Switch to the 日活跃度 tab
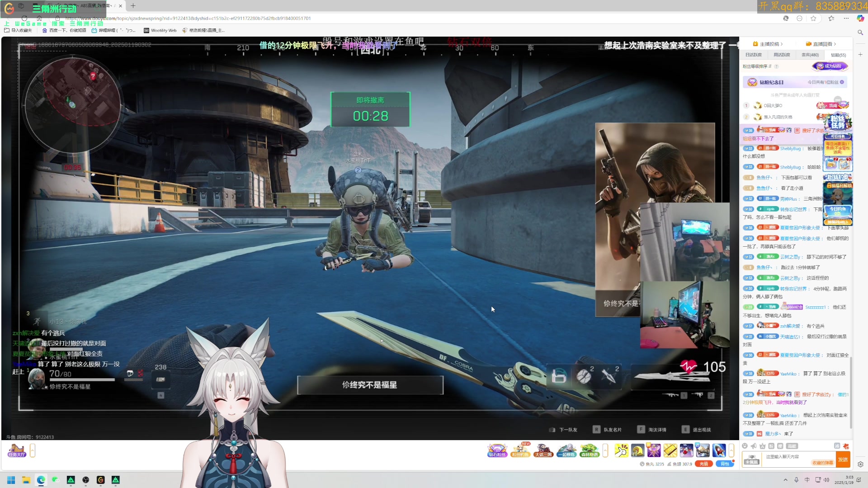Screen dimensions: 868x488 pyautogui.click(x=754, y=55)
